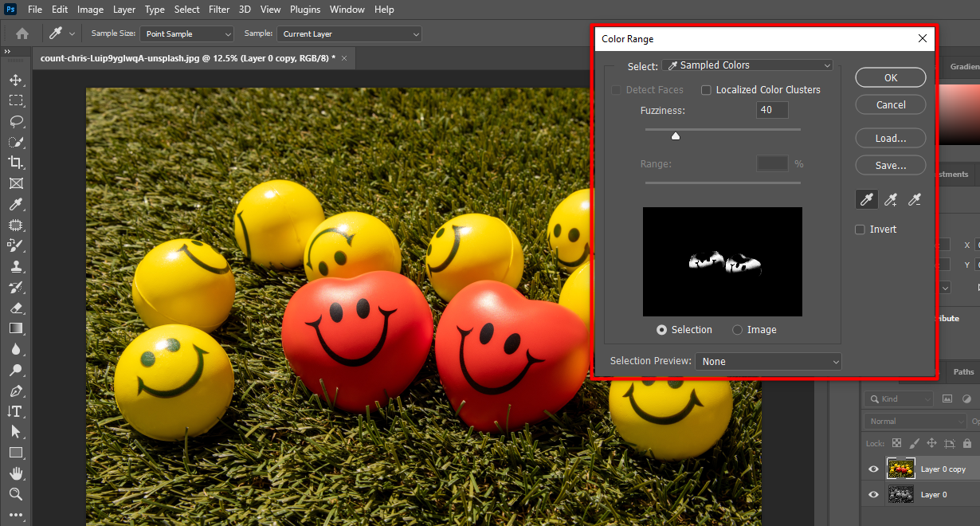The image size is (980, 526).
Task: Check the Invert option
Action: 860,230
